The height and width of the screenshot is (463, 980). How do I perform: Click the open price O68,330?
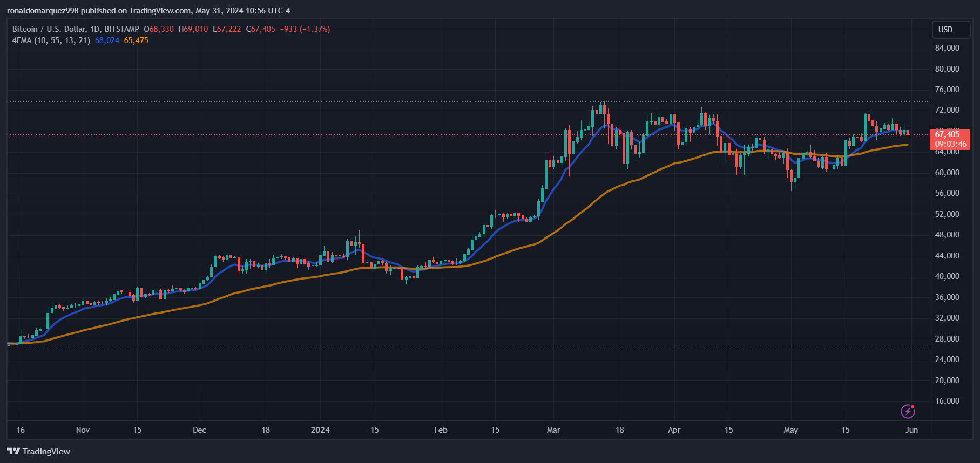pyautogui.click(x=159, y=29)
